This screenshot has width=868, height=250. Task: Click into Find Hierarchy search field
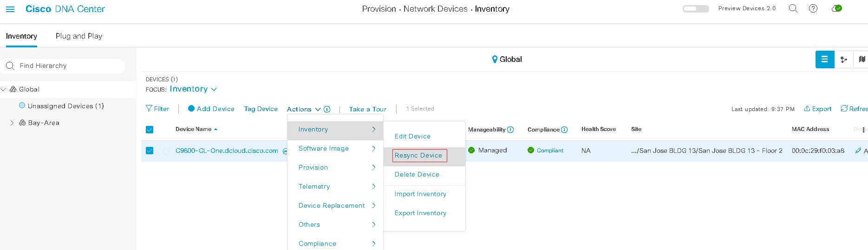[x=63, y=66]
